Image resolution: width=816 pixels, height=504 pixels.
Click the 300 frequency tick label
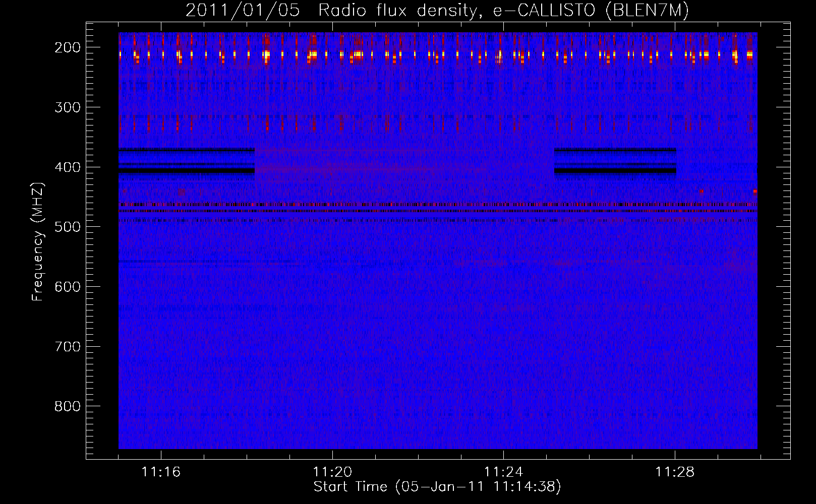[x=67, y=107]
